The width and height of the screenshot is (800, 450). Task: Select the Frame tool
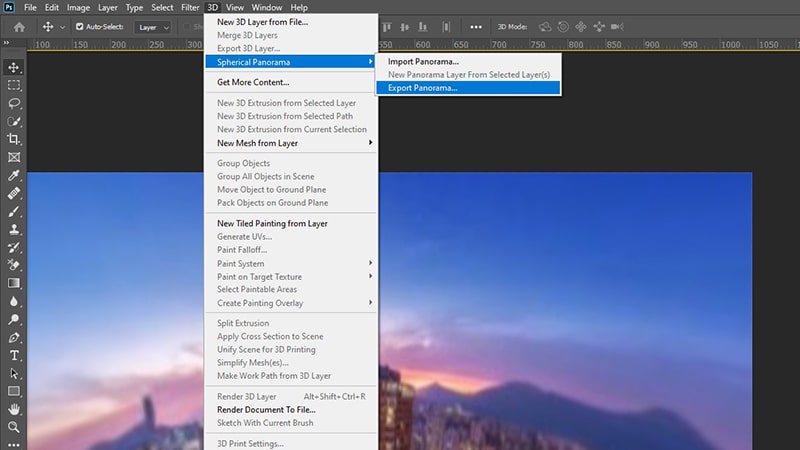click(x=14, y=157)
